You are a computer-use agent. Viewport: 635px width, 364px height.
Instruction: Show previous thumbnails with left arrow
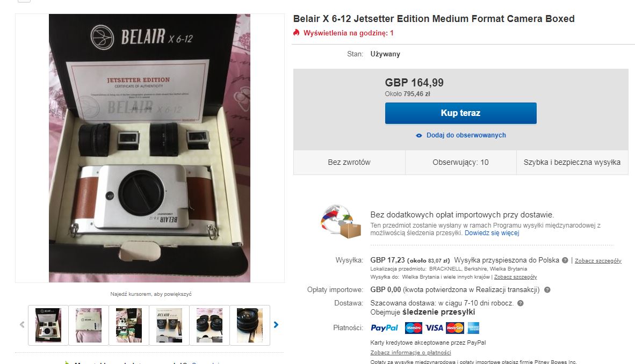tap(22, 324)
